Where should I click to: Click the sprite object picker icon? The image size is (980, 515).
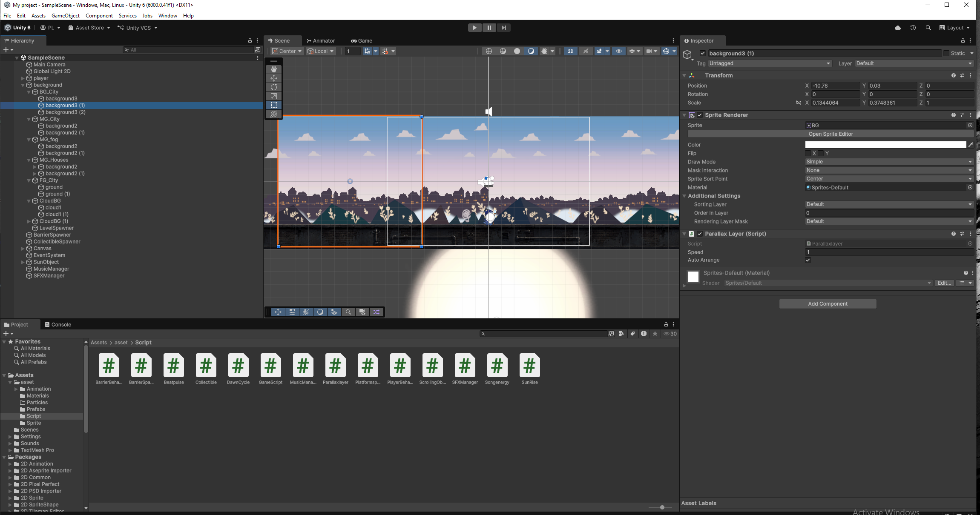click(x=970, y=125)
